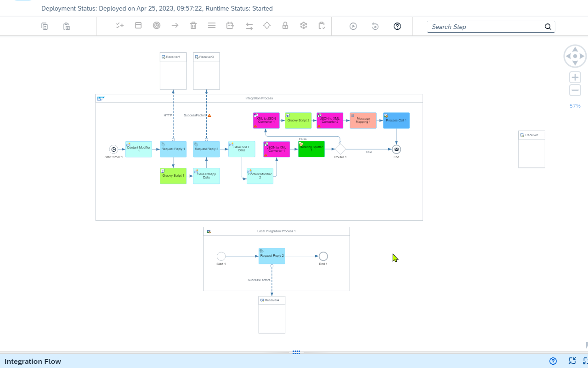Select the Request Reply 3 step
The height and width of the screenshot is (368, 588).
(x=206, y=149)
